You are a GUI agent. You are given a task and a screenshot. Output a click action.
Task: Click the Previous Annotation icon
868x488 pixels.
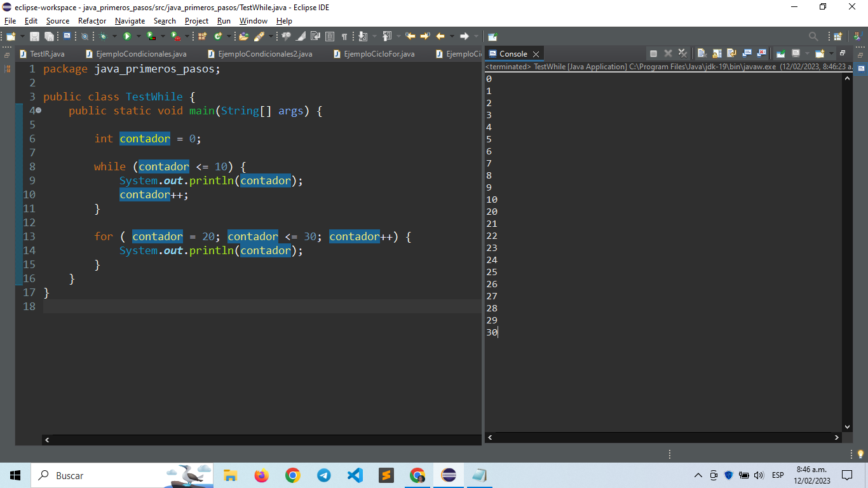pyautogui.click(x=386, y=36)
